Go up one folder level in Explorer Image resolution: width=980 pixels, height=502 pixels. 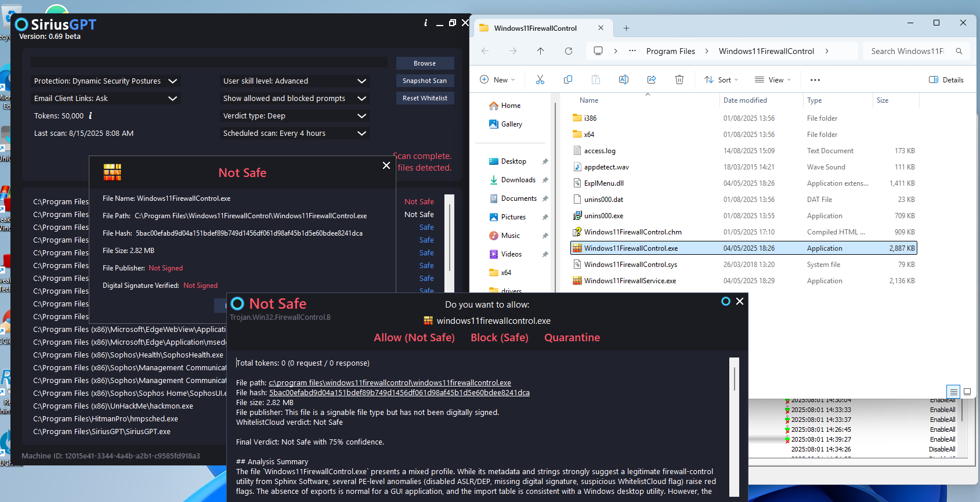click(541, 51)
